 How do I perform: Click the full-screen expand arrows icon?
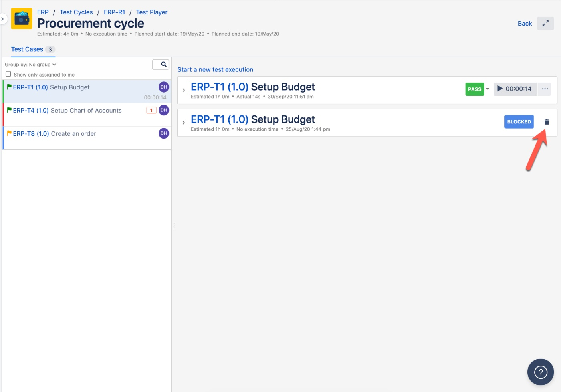tap(545, 24)
